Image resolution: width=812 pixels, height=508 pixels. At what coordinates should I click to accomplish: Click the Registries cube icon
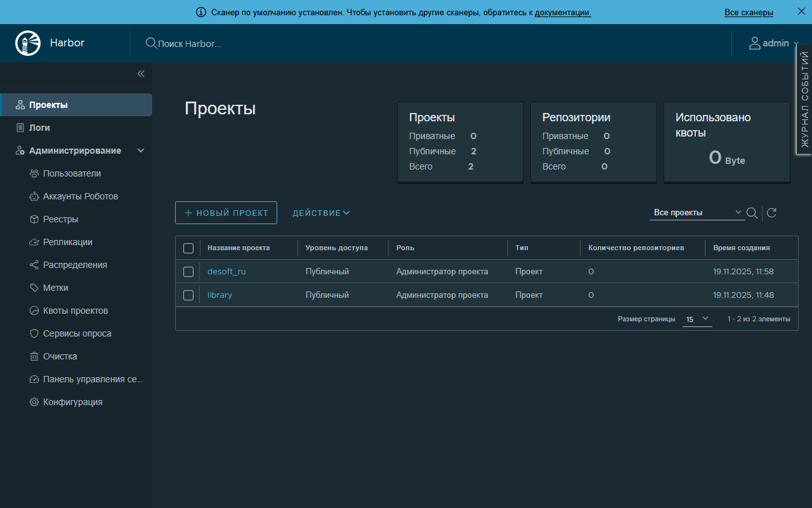[34, 219]
